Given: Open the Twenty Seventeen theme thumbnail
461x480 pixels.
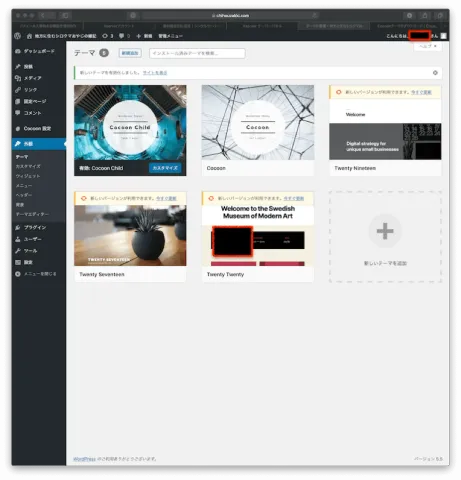Looking at the screenshot, I should point(130,236).
